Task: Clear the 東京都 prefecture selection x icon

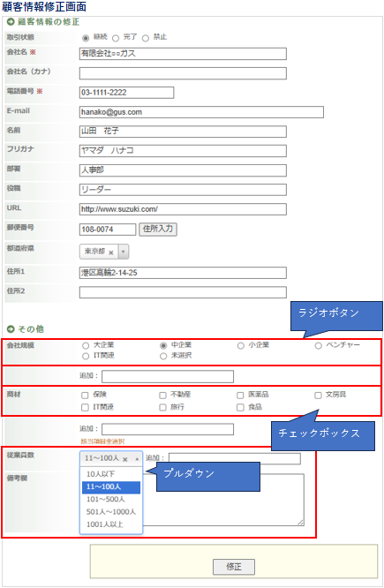Action: click(x=111, y=253)
